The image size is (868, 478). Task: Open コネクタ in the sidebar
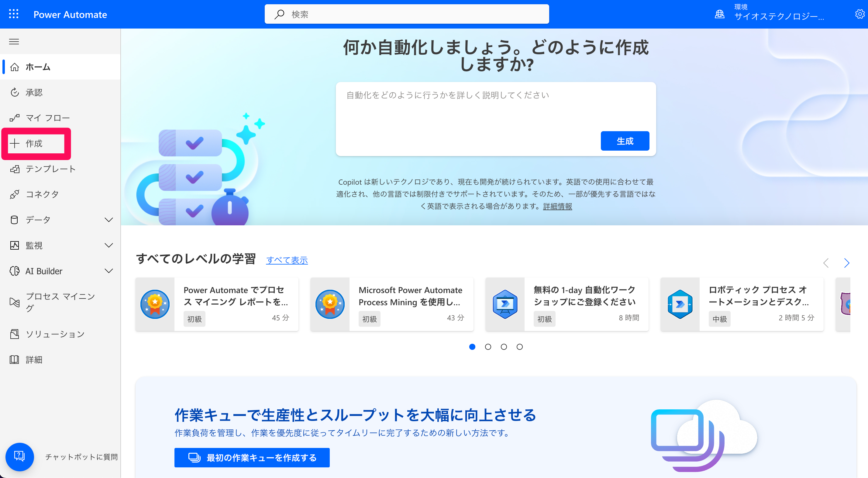(x=60, y=194)
